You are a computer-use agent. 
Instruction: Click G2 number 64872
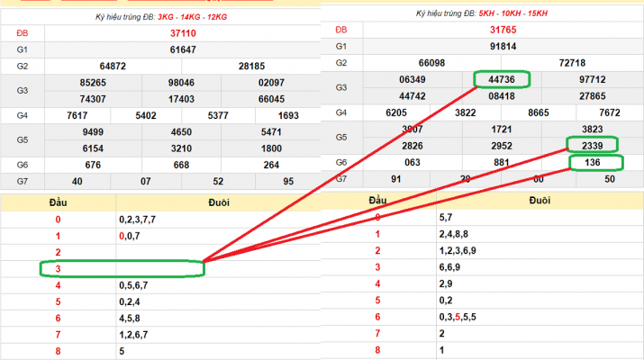(113, 66)
